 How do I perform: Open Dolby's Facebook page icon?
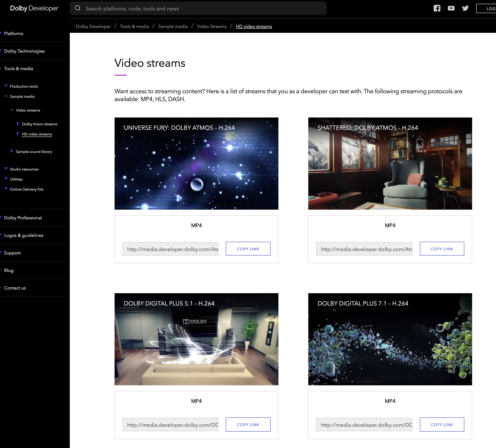pos(437,8)
